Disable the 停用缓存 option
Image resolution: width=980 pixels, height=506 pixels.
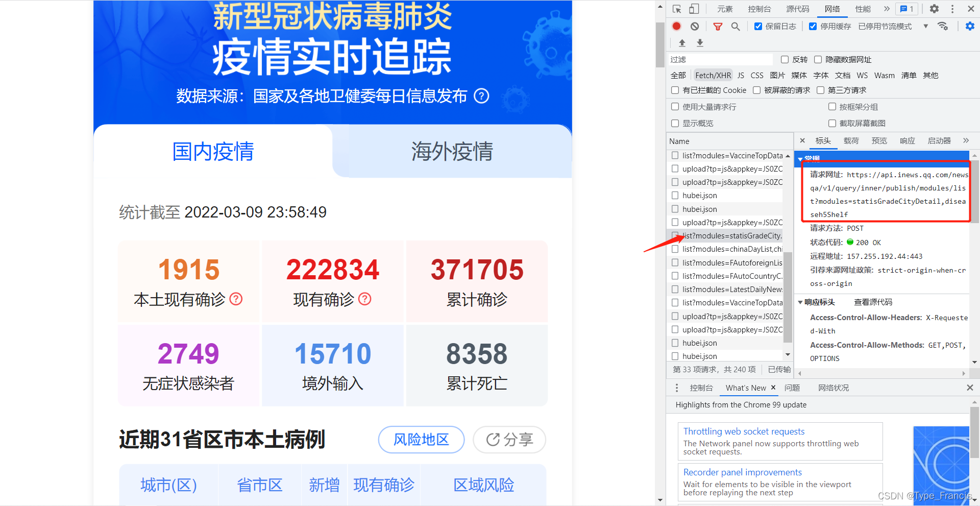pos(813,26)
